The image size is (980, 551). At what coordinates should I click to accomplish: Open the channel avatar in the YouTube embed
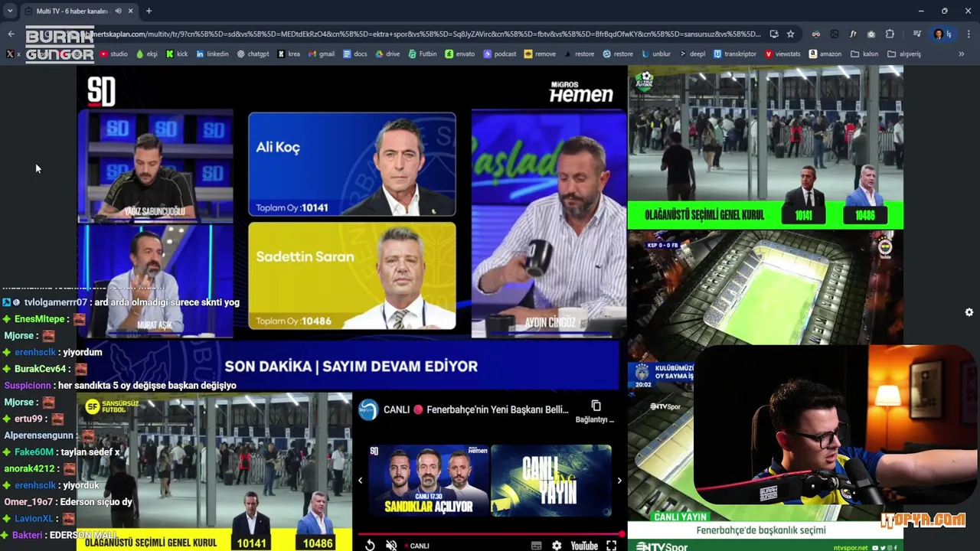[368, 409]
